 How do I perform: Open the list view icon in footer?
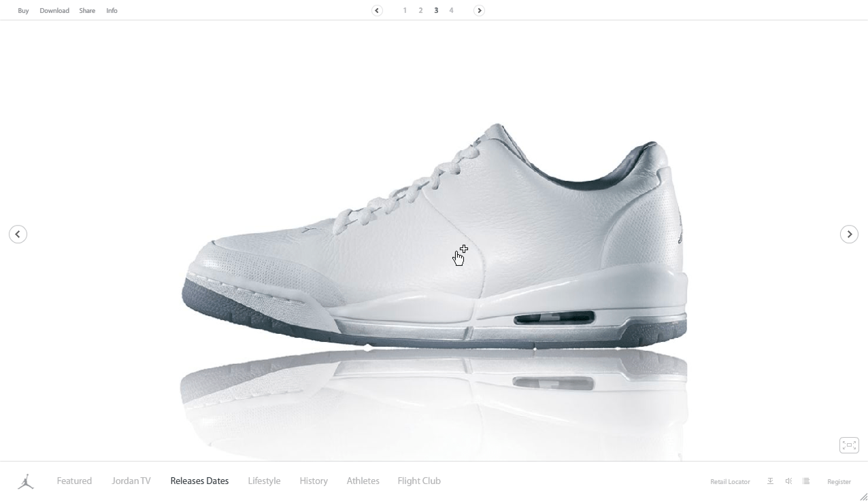pos(806,481)
